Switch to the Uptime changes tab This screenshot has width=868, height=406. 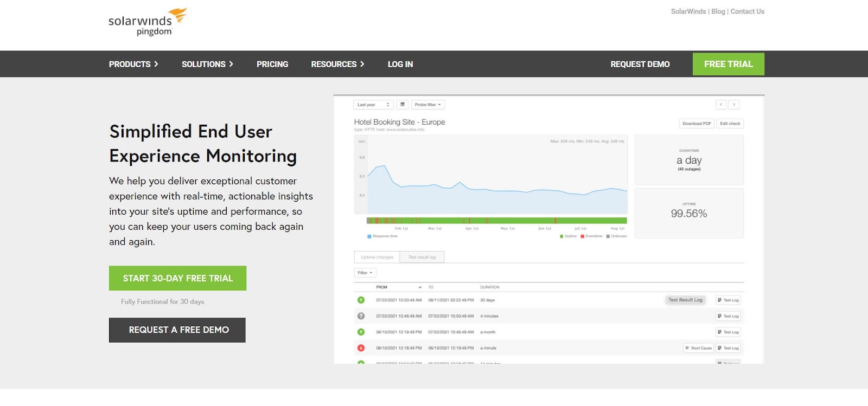click(377, 257)
